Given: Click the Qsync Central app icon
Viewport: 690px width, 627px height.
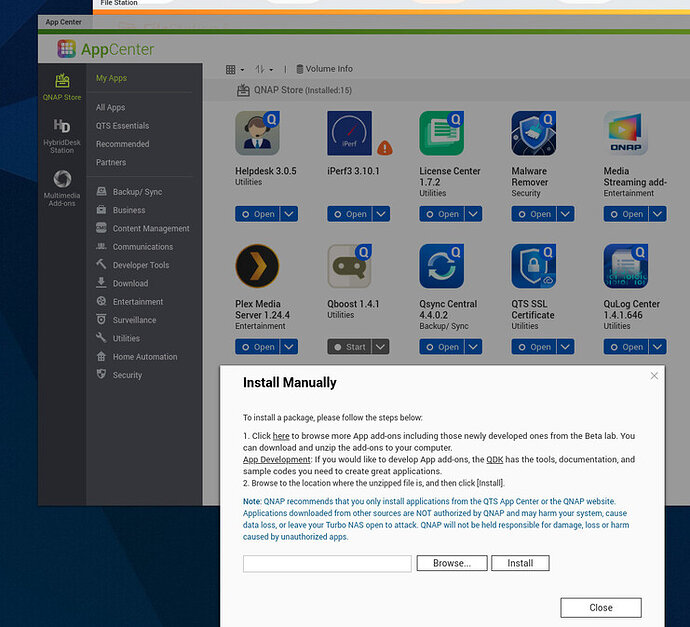Looking at the screenshot, I should [x=441, y=266].
